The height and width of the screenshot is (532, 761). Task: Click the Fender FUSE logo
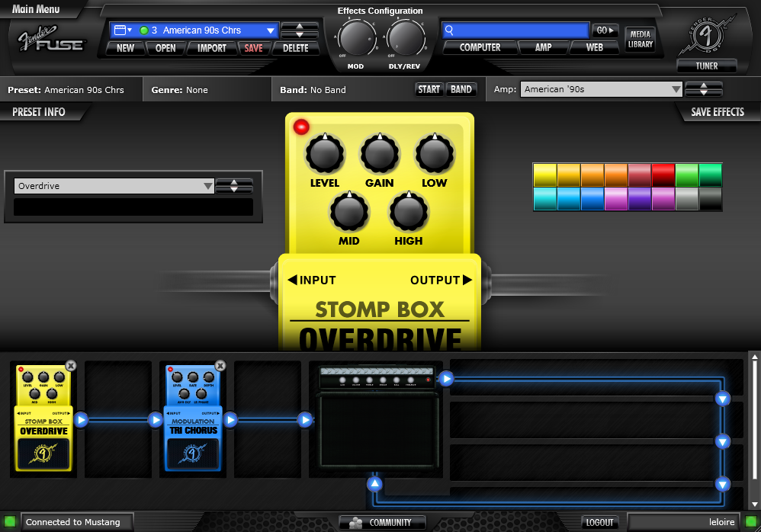coord(51,40)
